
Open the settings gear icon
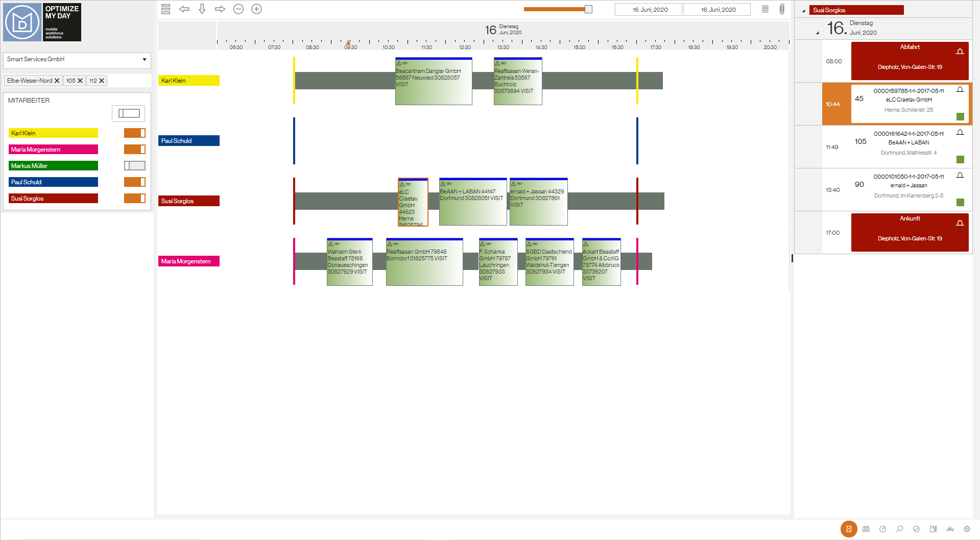coord(966,529)
